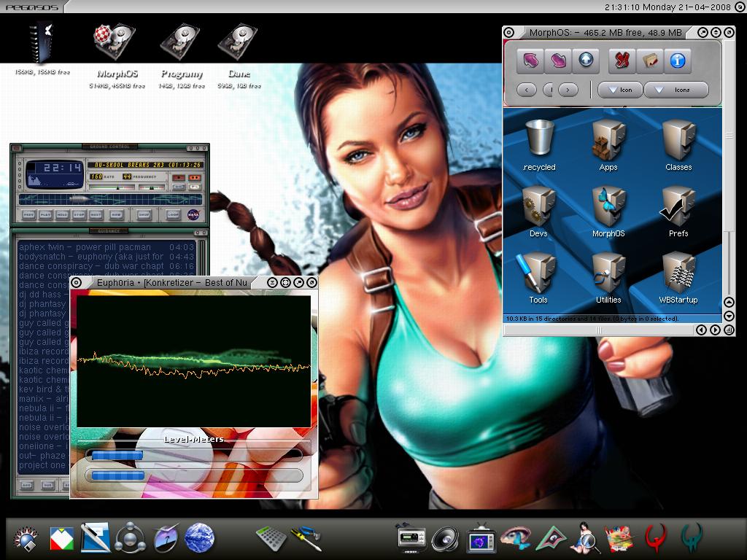Click the STOP button in Ground Control player

click(x=79, y=215)
